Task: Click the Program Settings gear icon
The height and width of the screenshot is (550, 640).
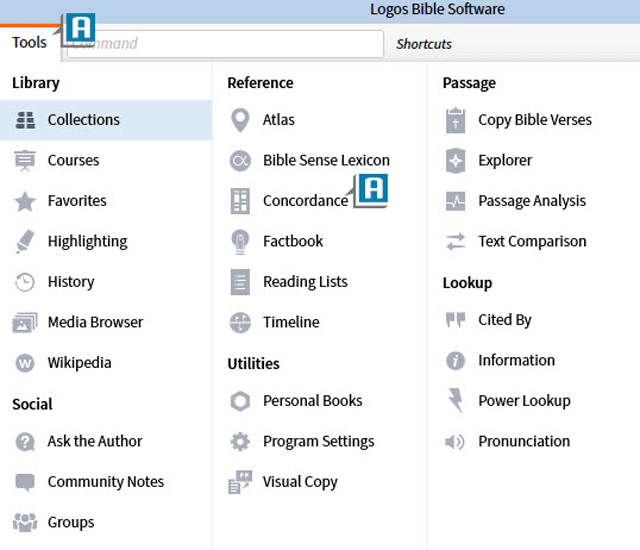Action: (240, 441)
